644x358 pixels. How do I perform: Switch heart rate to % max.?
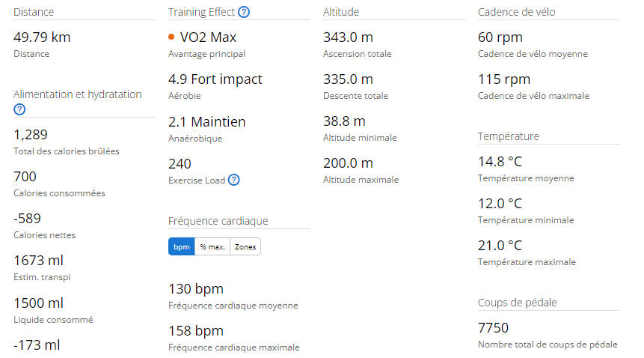[x=212, y=246]
